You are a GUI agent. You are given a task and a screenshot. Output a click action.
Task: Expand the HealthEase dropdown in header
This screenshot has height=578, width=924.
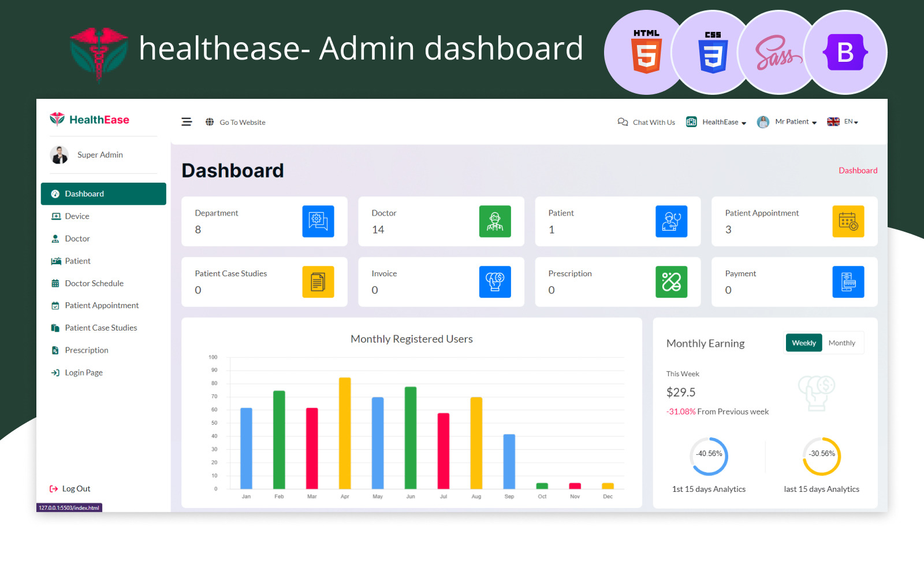tap(724, 122)
